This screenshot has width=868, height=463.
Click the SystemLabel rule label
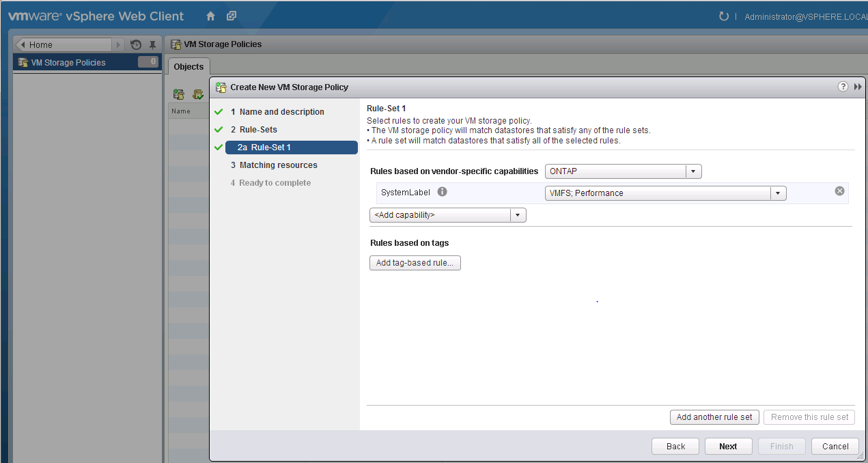click(406, 193)
